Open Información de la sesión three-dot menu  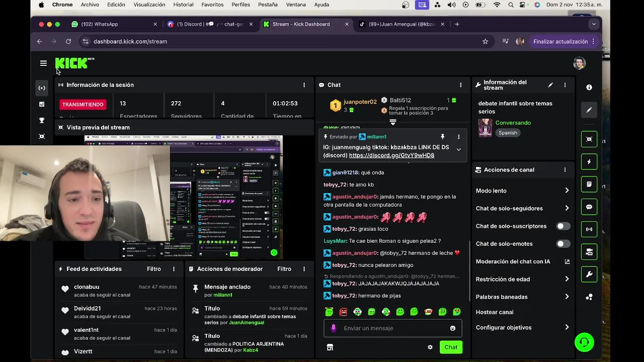[x=304, y=85]
